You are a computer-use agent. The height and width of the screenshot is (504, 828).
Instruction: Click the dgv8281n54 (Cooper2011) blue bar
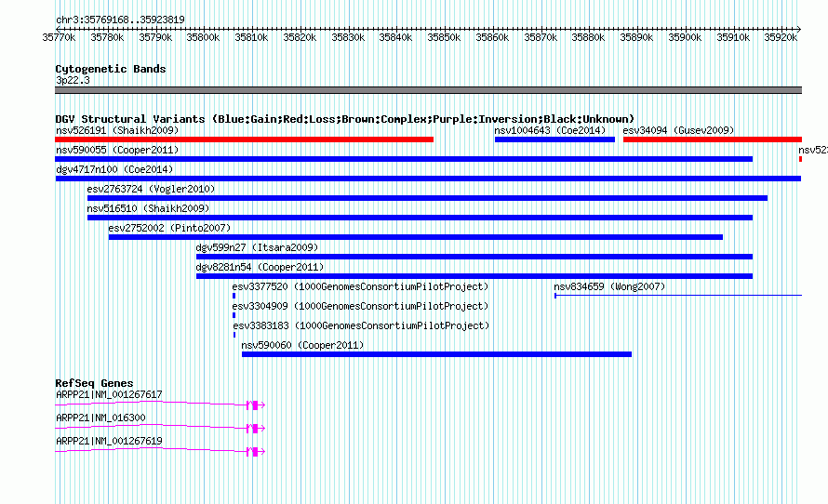[474, 276]
